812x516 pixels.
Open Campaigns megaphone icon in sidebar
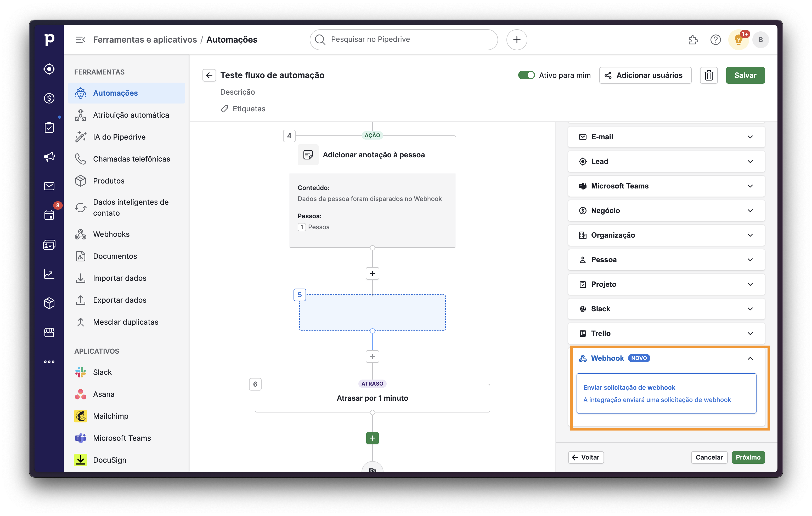tap(49, 157)
